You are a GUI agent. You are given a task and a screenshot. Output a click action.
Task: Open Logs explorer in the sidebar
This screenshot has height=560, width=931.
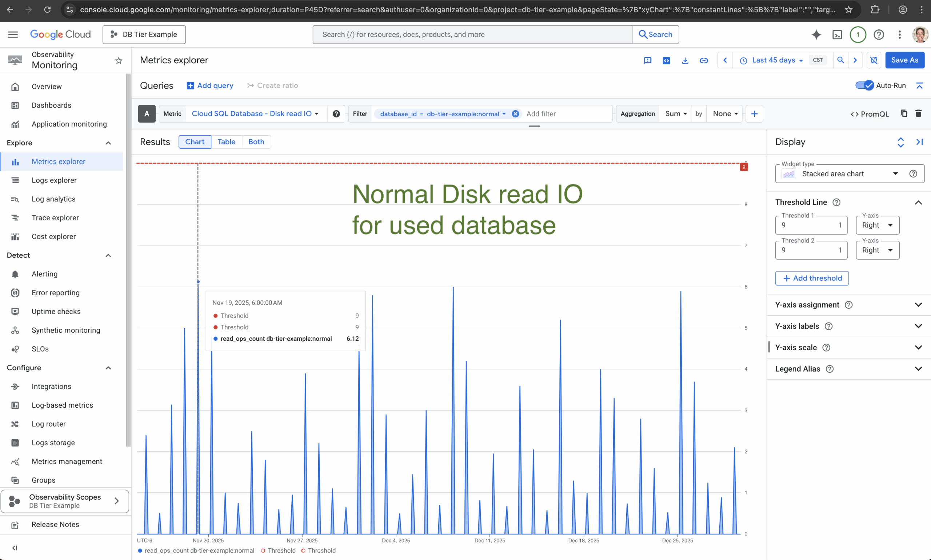54,180
